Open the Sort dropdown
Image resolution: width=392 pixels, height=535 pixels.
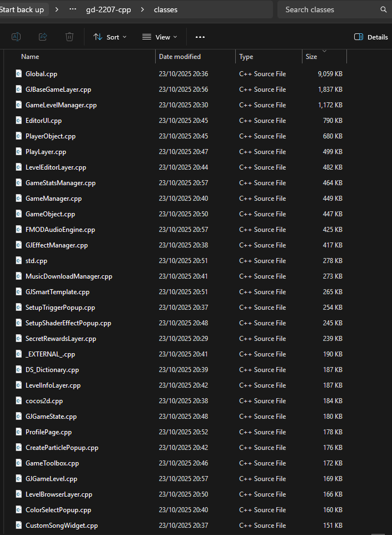point(110,37)
